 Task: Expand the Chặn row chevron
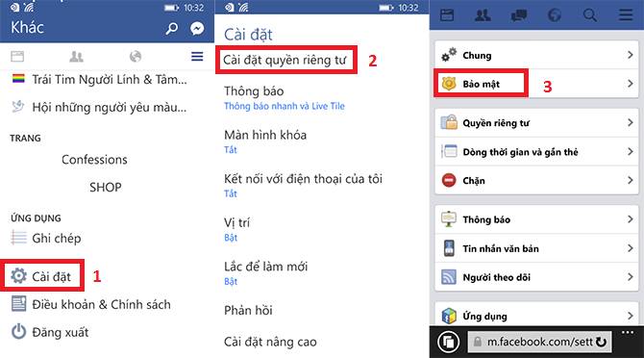(630, 180)
